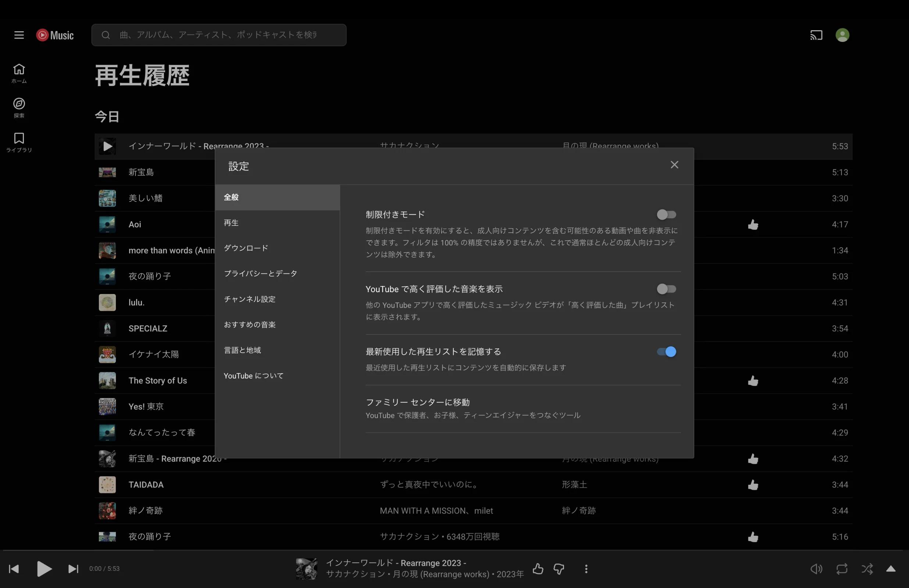This screenshot has height=588, width=909.
Task: Click the 絆ノ奇跡 song thumbnail
Action: tap(107, 511)
